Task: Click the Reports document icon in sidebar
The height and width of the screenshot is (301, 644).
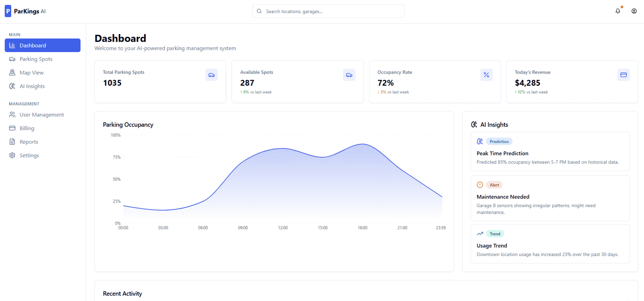Action: pos(12,142)
